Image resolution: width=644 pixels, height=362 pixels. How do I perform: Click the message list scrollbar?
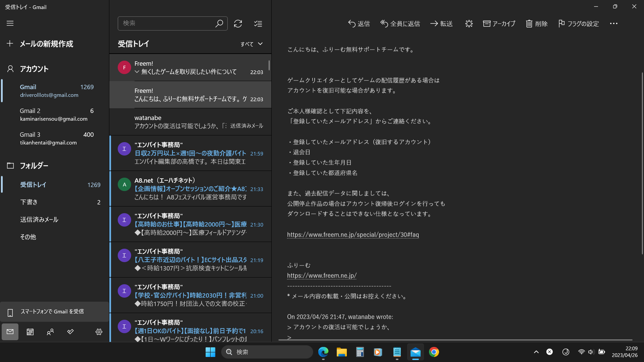tap(269, 66)
